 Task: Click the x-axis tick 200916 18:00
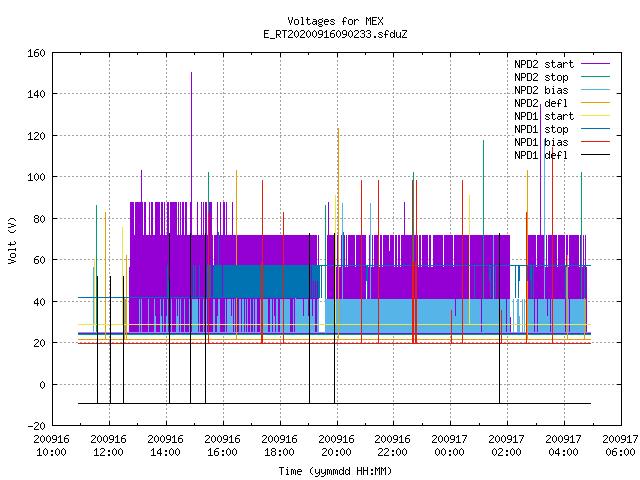click(x=280, y=446)
